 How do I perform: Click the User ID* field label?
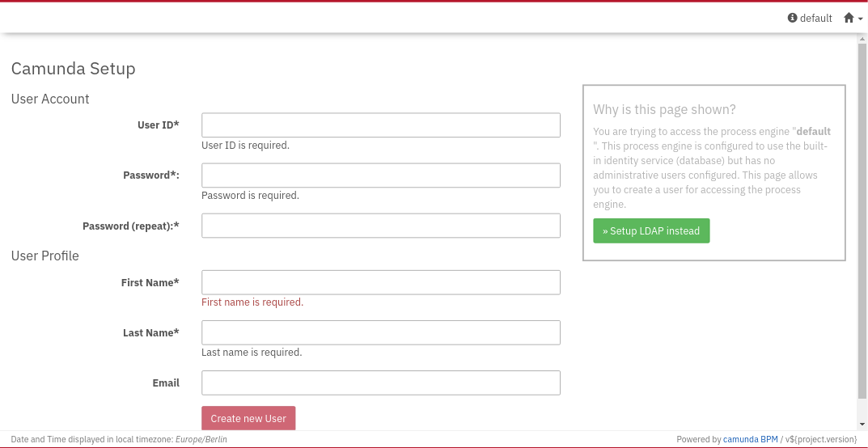[158, 125]
